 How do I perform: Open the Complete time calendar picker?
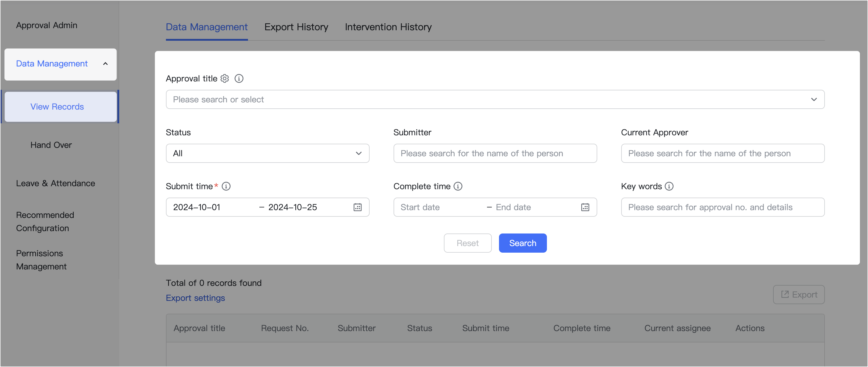pos(585,207)
